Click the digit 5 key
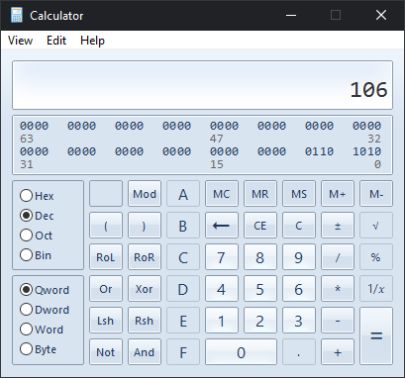This screenshot has width=405, height=378. [260, 289]
